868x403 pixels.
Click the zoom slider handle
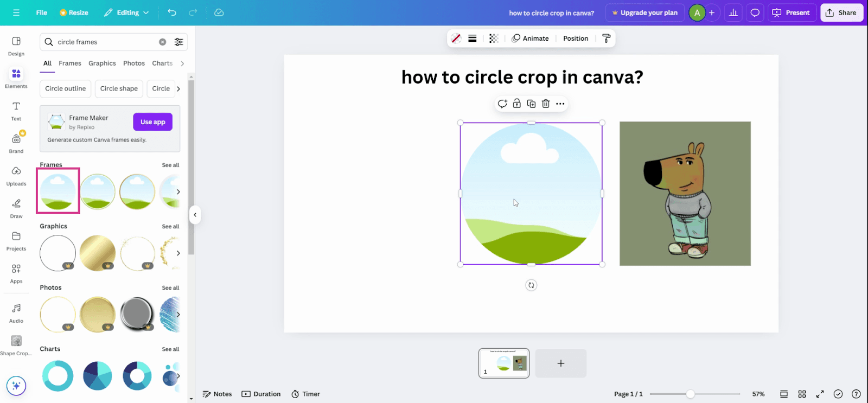tap(690, 394)
